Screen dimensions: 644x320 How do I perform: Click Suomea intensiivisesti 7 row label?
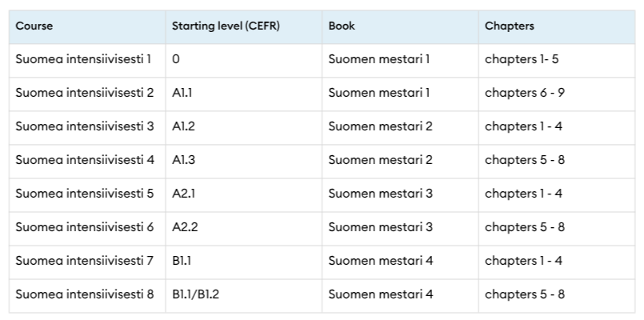point(84,261)
